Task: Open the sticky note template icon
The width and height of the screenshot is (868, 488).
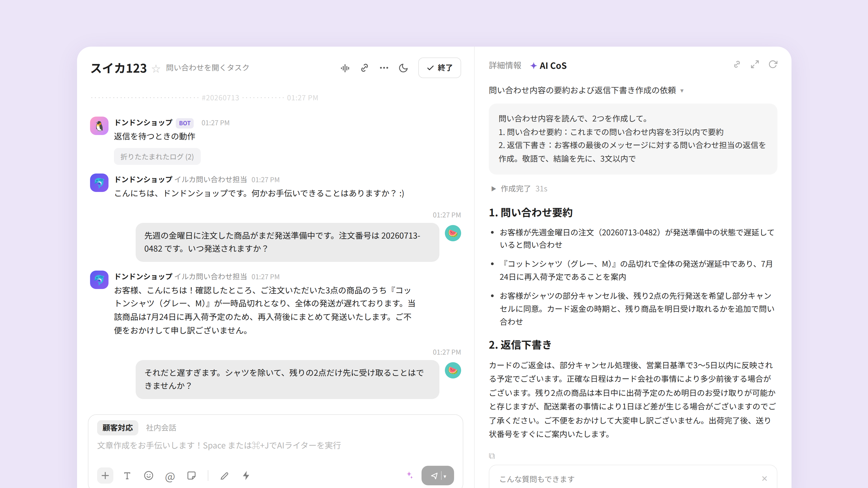Action: click(x=192, y=476)
